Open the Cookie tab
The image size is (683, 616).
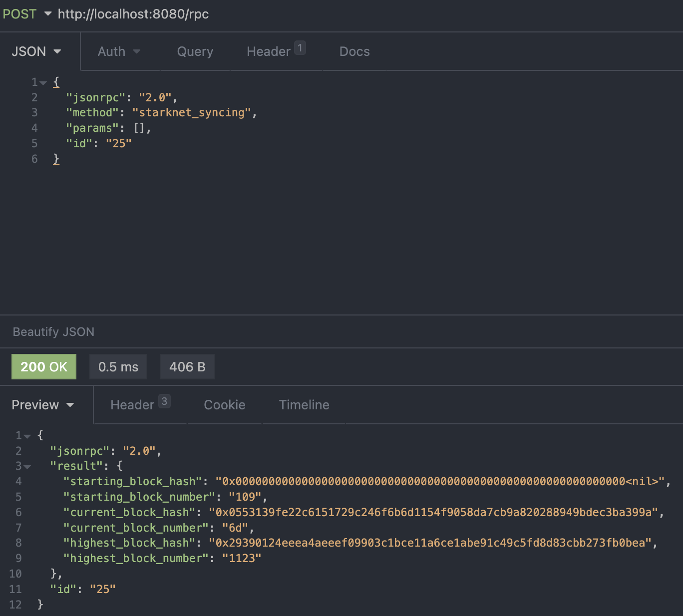(x=225, y=405)
